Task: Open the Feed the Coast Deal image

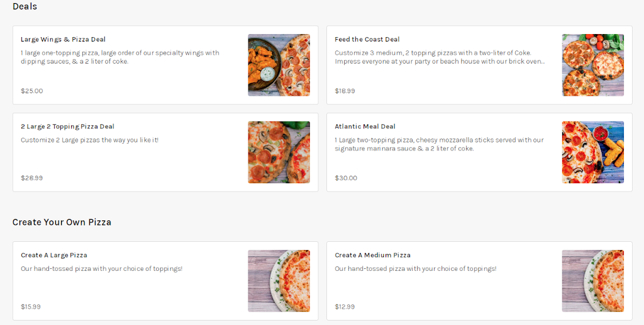Action: click(x=592, y=65)
